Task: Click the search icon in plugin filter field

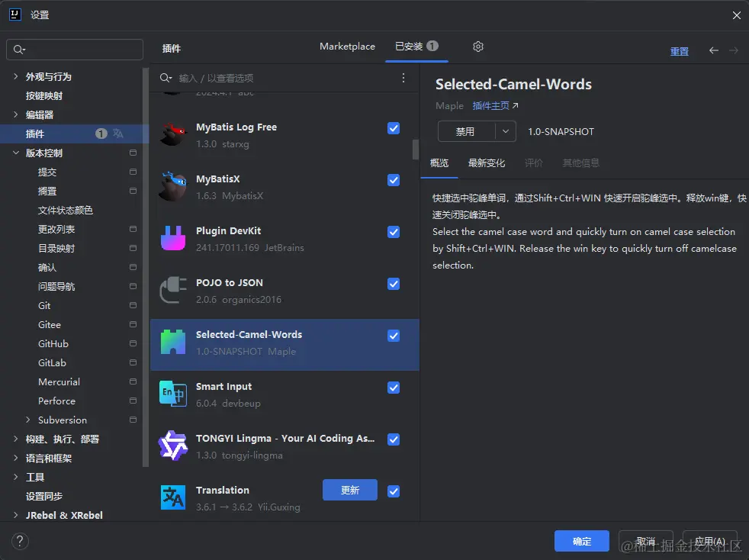Action: pos(166,78)
